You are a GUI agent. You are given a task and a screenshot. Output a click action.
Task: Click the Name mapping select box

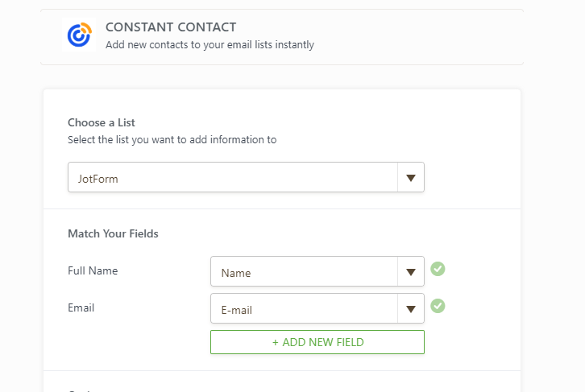pyautogui.click(x=305, y=272)
